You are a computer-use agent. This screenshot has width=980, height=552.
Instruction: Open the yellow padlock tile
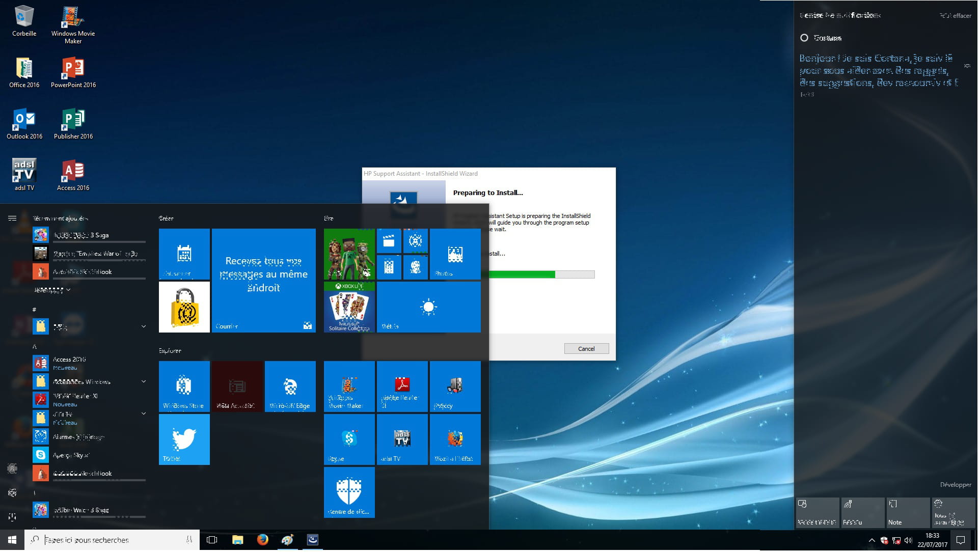[184, 308]
